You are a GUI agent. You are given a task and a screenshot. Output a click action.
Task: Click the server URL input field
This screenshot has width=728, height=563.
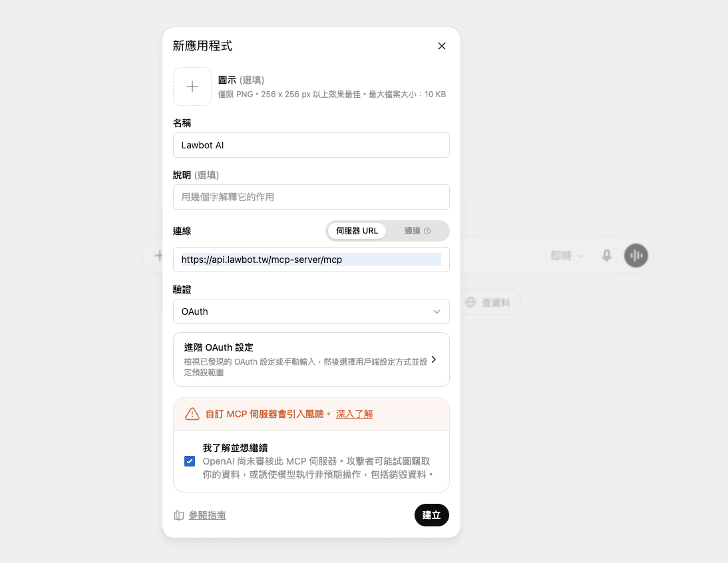[311, 260]
